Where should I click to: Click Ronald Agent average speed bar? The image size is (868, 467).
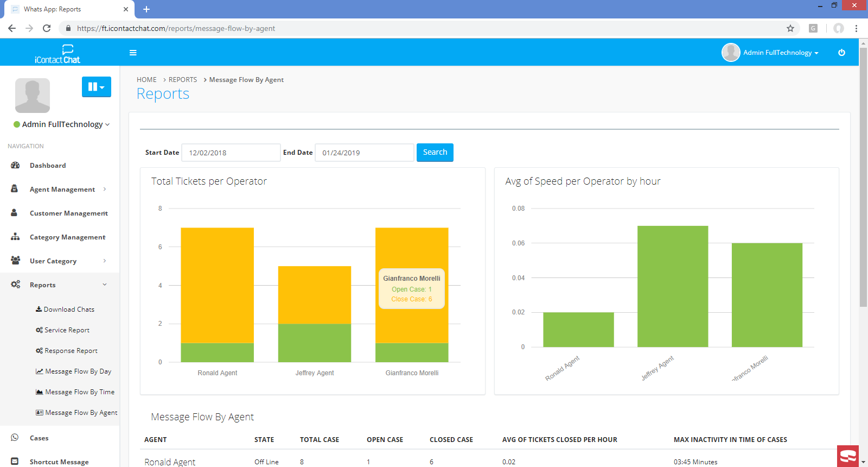[578, 330]
